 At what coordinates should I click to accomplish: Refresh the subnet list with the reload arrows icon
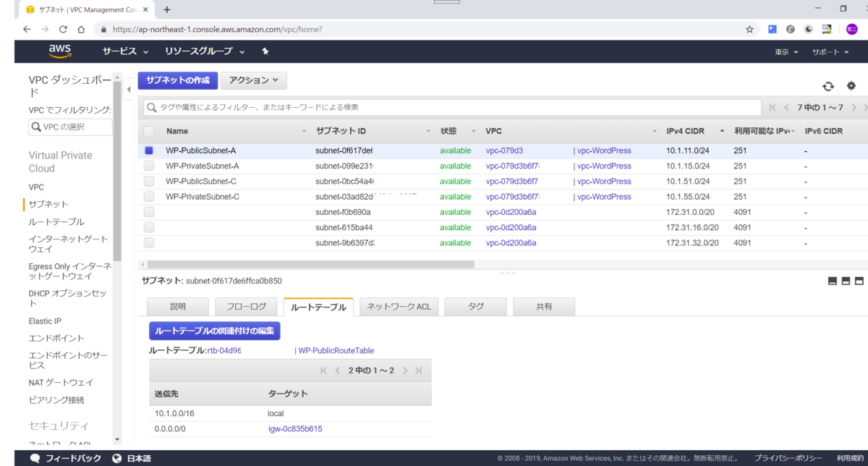(x=828, y=86)
